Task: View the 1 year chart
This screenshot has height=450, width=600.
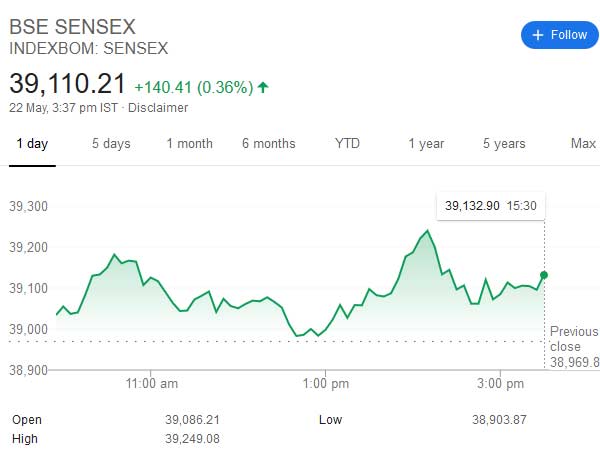Action: coord(426,144)
